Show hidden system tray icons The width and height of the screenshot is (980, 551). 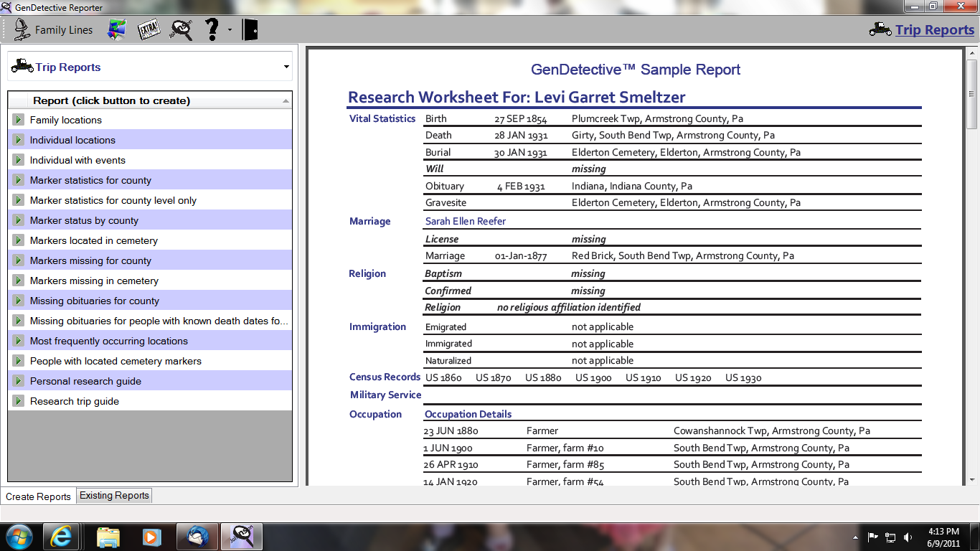(856, 537)
